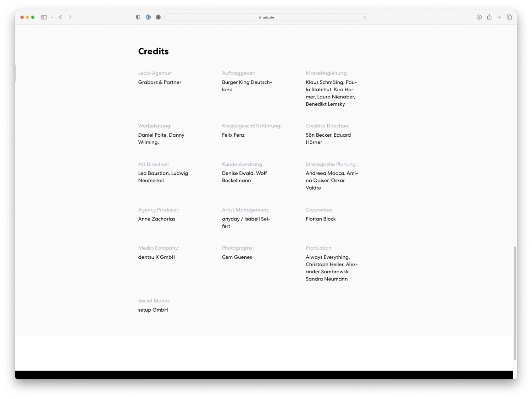Expand the sidebar tab group dropdown chevron
532x399 pixels.
[x=51, y=17]
